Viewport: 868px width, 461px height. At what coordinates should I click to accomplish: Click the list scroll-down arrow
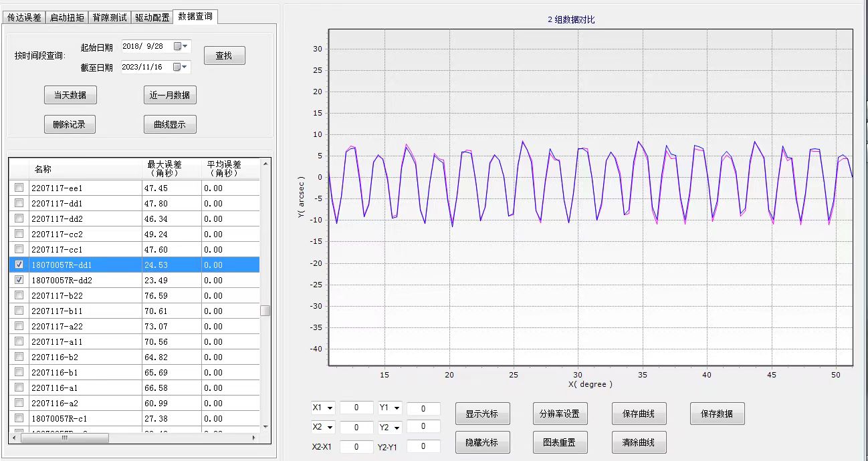[265, 426]
